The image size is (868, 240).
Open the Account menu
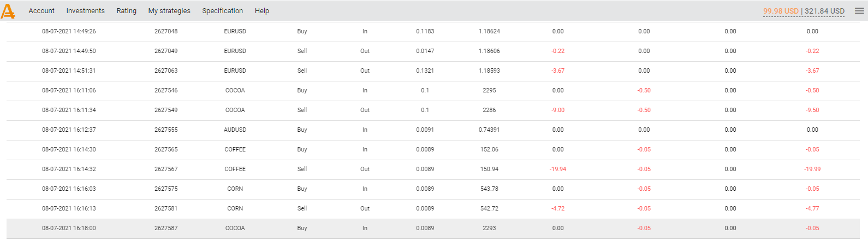pyautogui.click(x=41, y=11)
